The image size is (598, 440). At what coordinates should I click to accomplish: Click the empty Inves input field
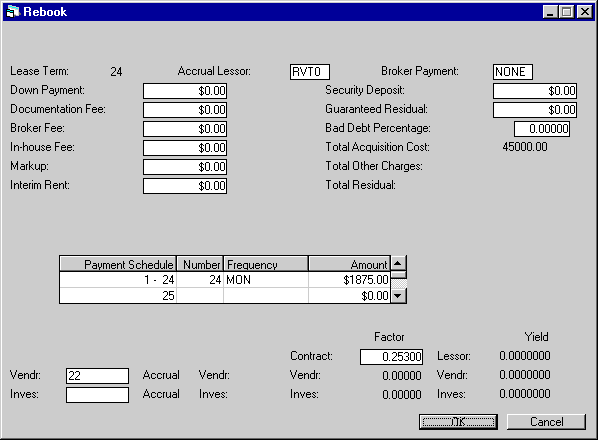click(x=97, y=395)
